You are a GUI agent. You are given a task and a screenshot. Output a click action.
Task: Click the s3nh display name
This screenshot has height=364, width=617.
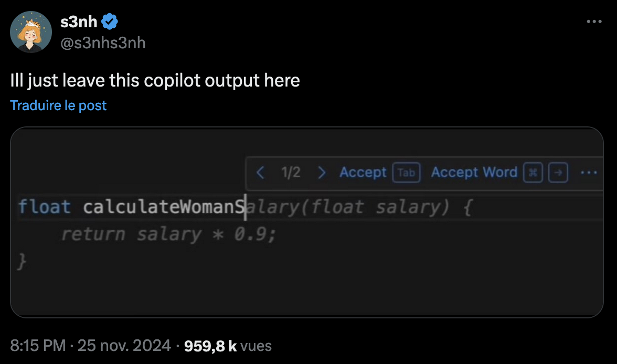[x=79, y=22]
